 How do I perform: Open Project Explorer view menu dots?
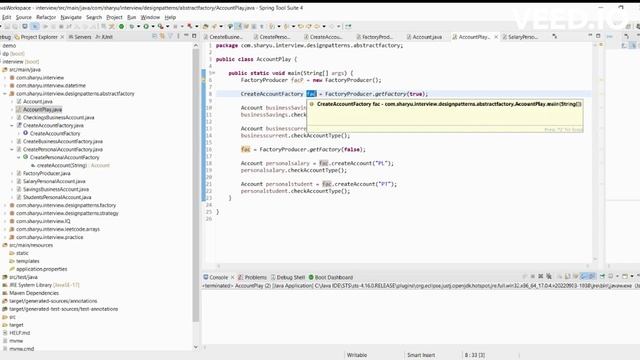point(178,36)
